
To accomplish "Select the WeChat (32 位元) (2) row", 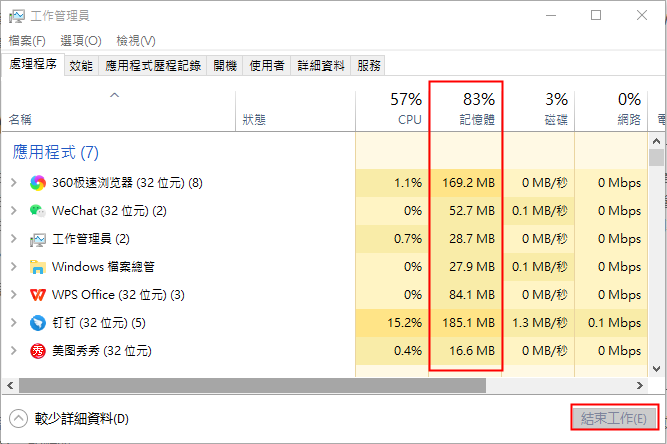I will (x=325, y=211).
